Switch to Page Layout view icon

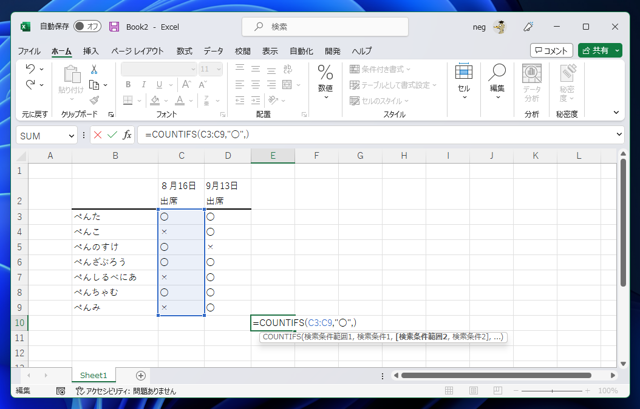pos(473,391)
